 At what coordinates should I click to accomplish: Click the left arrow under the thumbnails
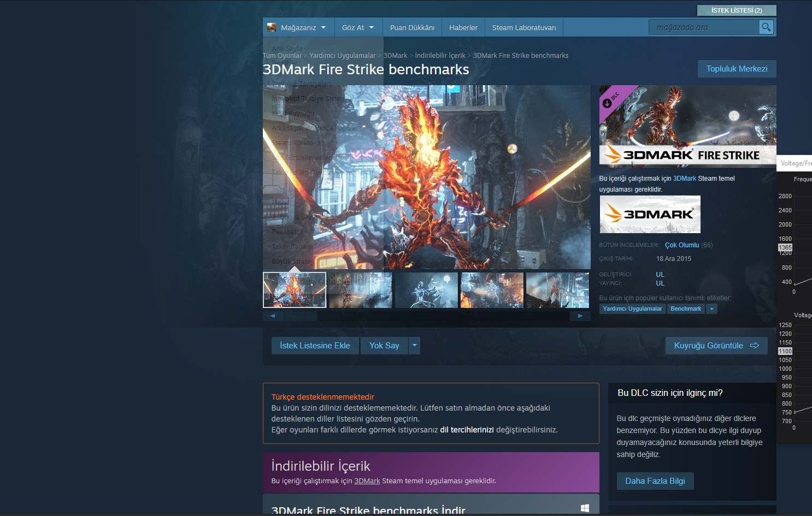click(273, 316)
